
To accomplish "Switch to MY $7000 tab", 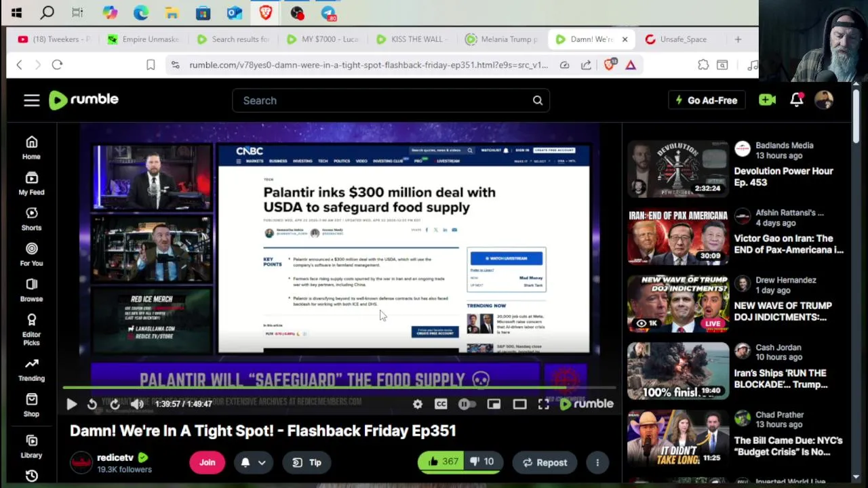I will [322, 39].
